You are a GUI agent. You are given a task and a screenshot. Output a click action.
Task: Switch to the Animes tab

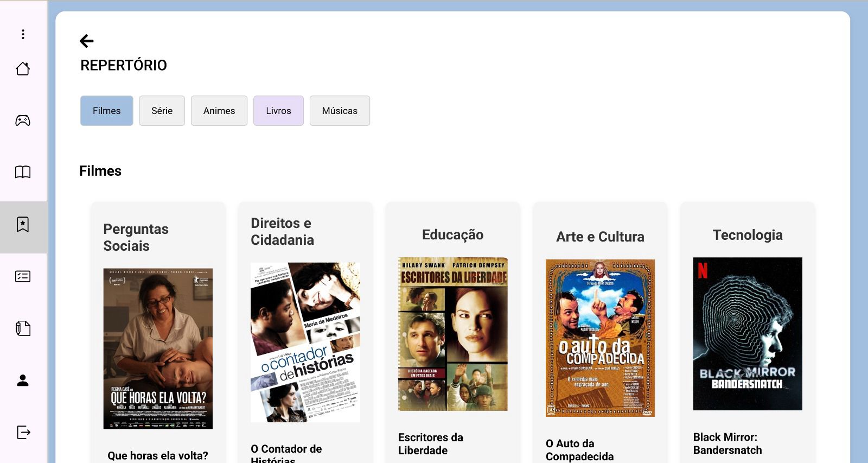pyautogui.click(x=219, y=111)
